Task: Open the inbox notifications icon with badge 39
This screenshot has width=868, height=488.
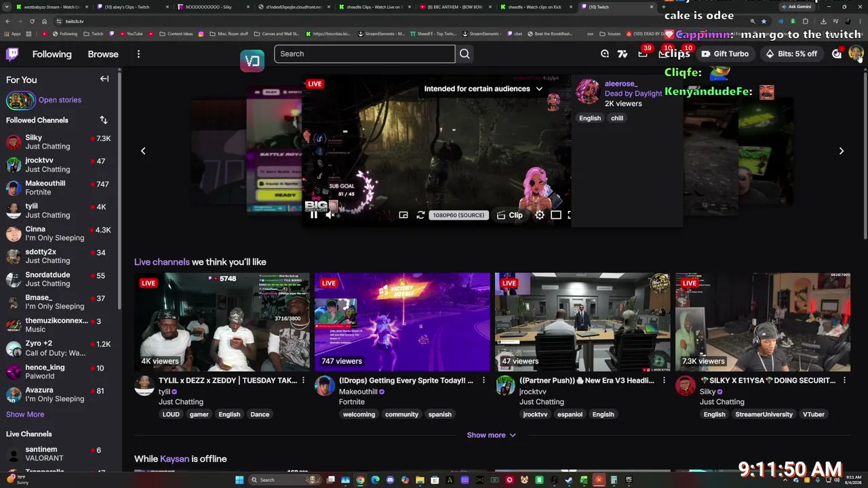Action: click(x=643, y=54)
